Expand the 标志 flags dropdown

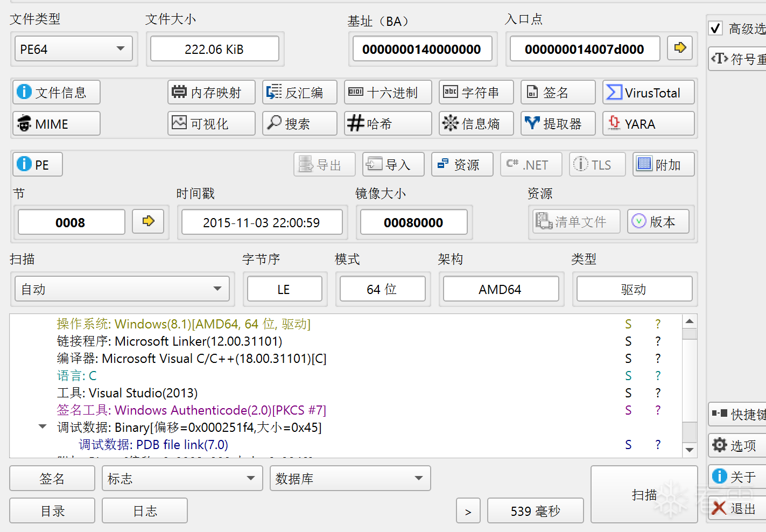point(182,479)
